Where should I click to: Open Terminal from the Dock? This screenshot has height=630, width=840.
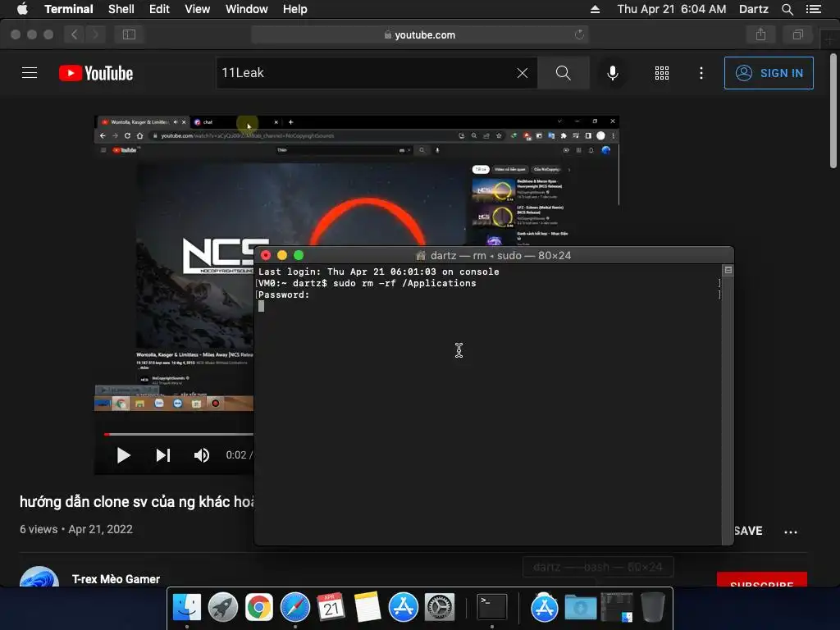pyautogui.click(x=492, y=608)
